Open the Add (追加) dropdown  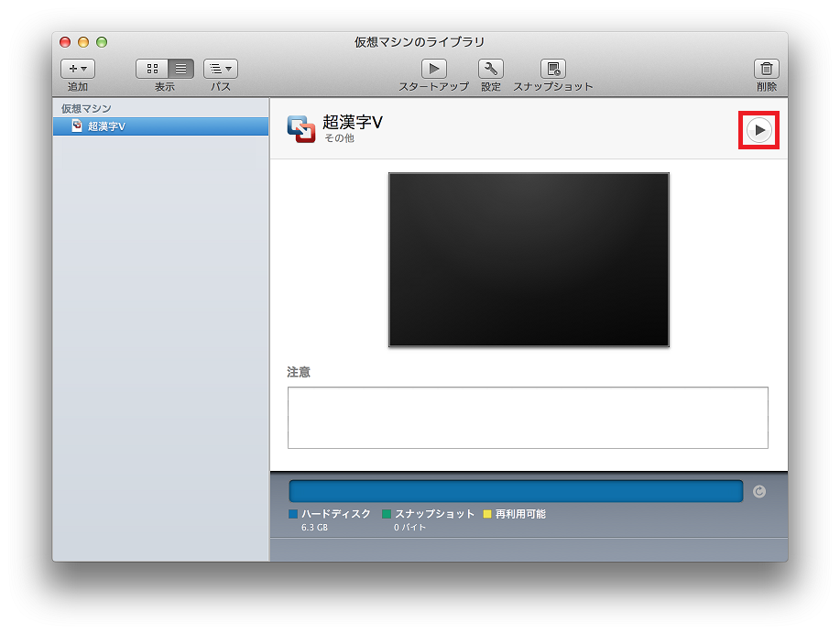(x=78, y=69)
